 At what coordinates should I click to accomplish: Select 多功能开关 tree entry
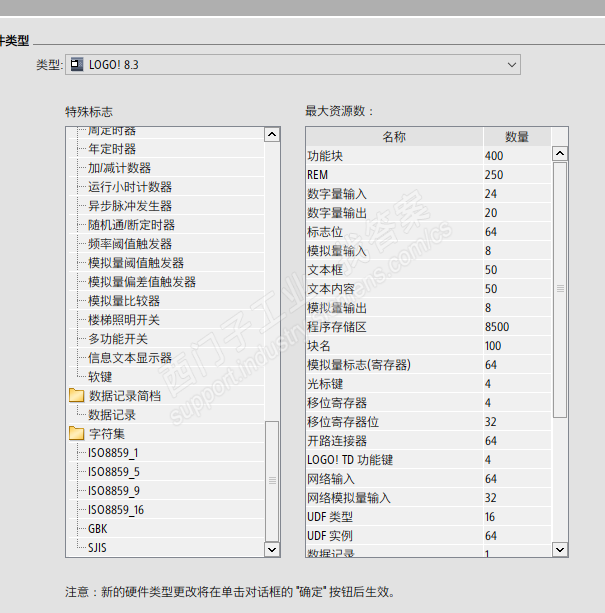click(118, 339)
